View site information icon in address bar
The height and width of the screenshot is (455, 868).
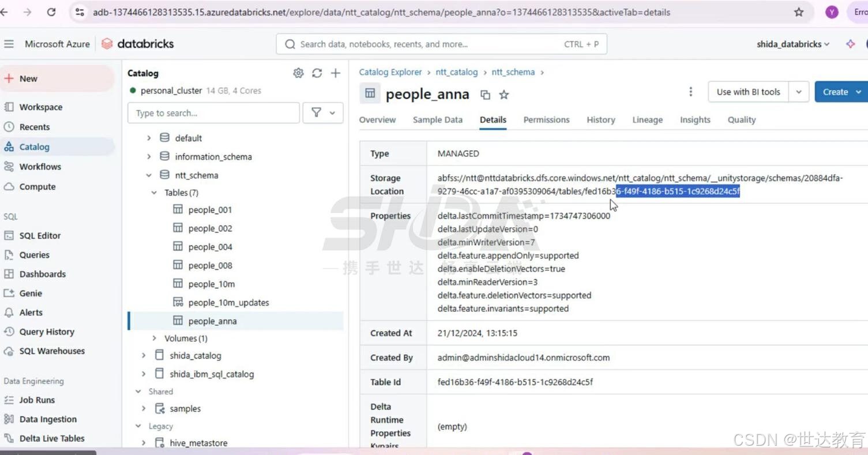[x=80, y=12]
